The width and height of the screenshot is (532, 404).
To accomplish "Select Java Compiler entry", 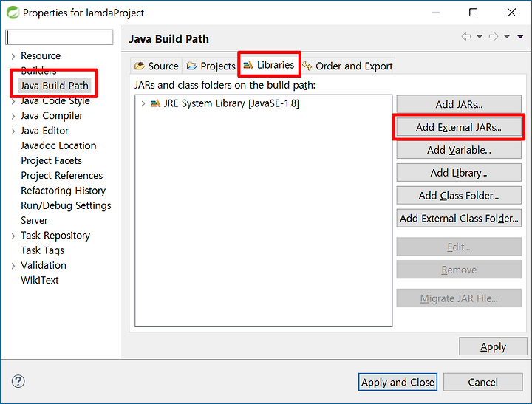I will (52, 116).
